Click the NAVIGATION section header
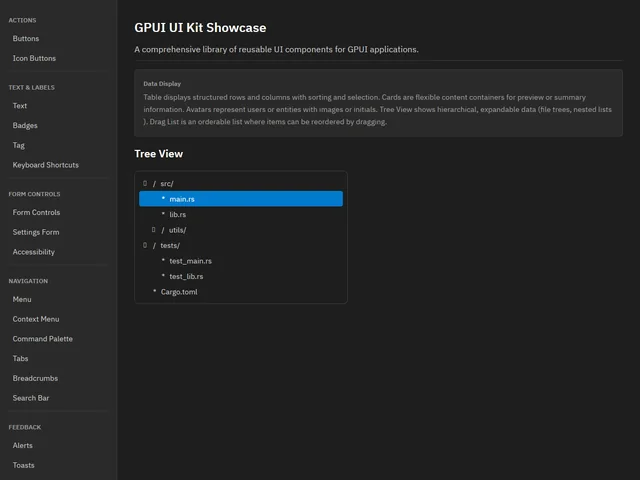Viewport: 640px width, 480px height. [28, 281]
